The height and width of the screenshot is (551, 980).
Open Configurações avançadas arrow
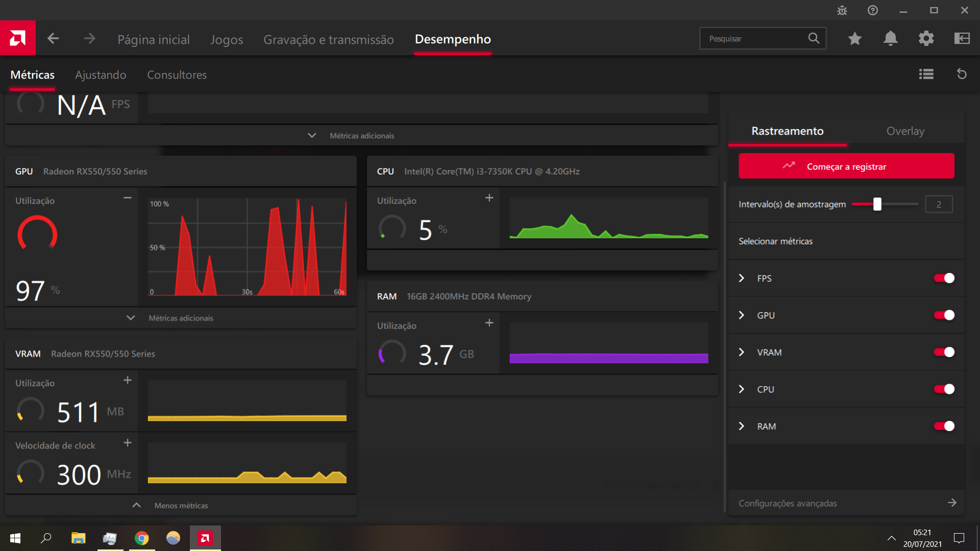[952, 503]
